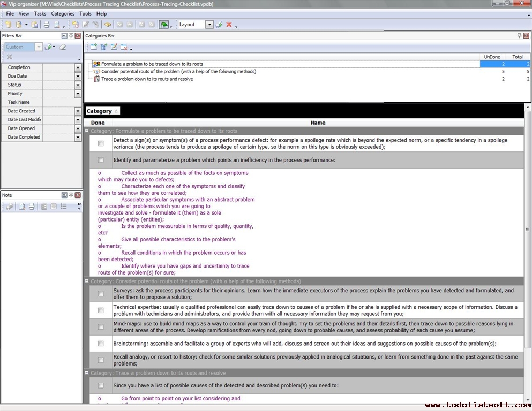This screenshot has height=411, width=532.
Task: Open the Categories menu
Action: (x=63, y=13)
